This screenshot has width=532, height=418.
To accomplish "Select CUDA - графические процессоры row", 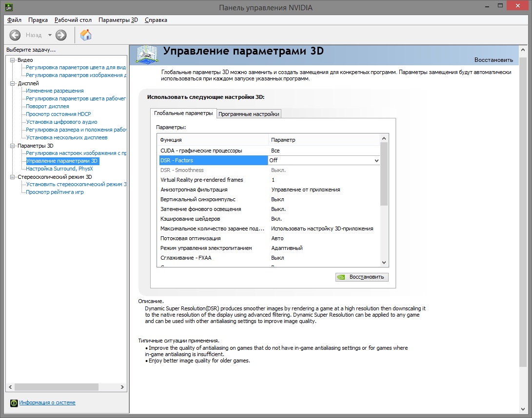I will (269, 151).
